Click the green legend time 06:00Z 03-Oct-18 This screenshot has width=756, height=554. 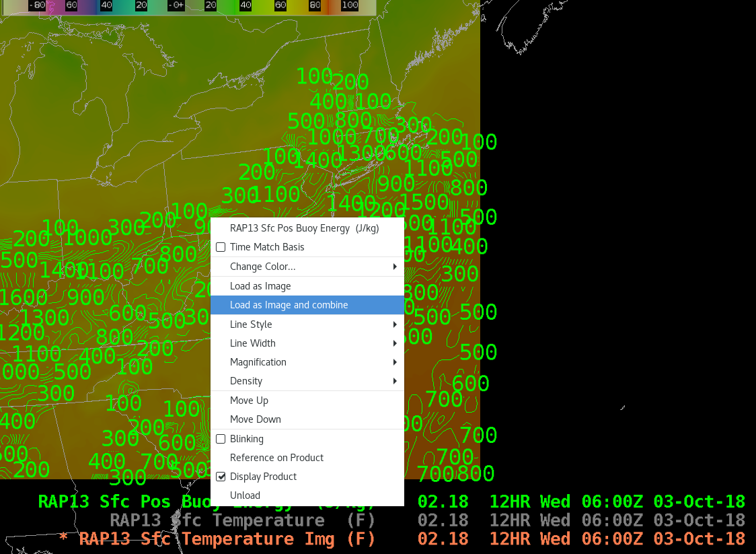[663, 502]
